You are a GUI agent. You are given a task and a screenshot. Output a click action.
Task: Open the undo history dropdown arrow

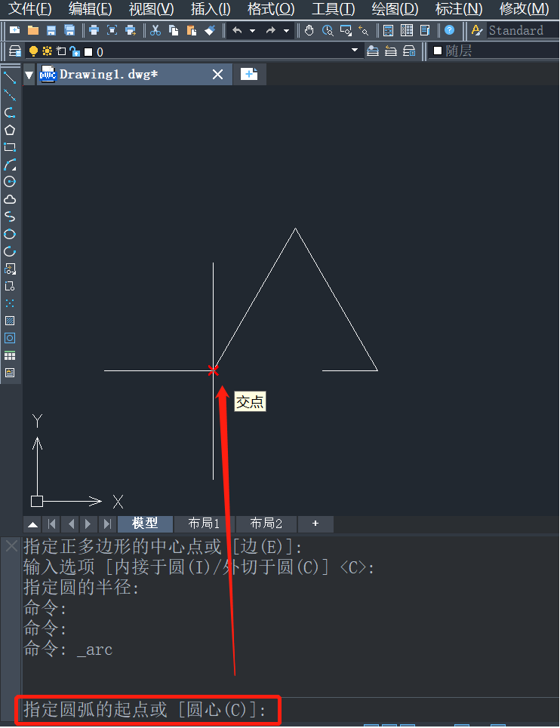253,31
